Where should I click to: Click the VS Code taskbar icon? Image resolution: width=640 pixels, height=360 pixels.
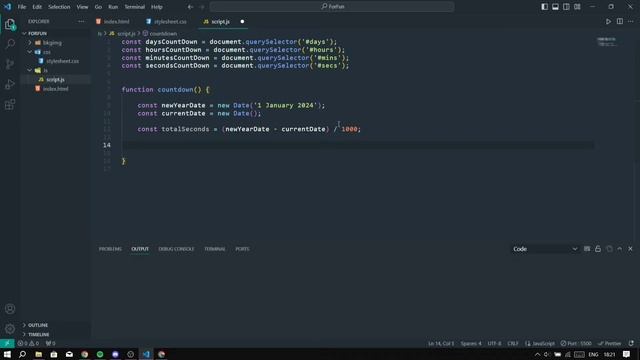point(146,354)
